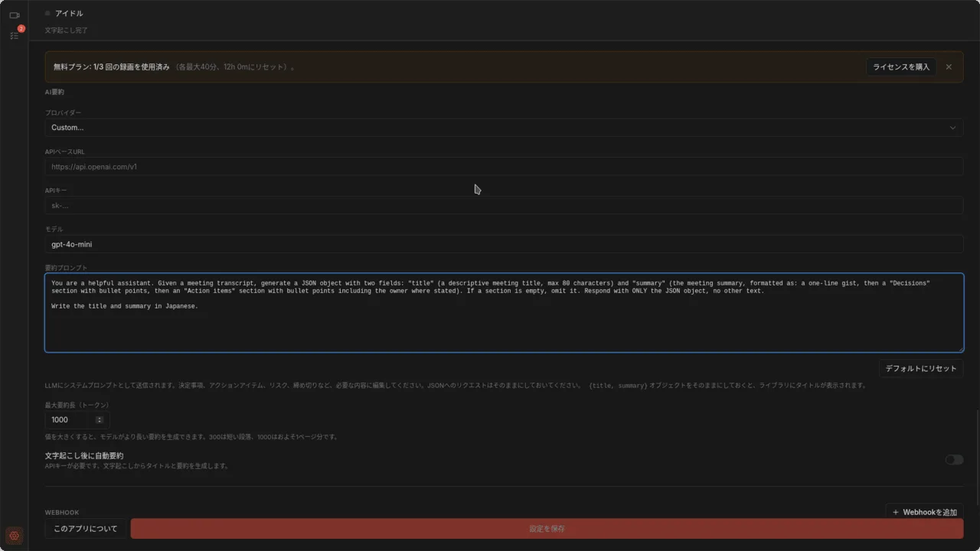The height and width of the screenshot is (551, 980).
Task: Click the stepper arrows on 最大要約長
Action: [100, 419]
